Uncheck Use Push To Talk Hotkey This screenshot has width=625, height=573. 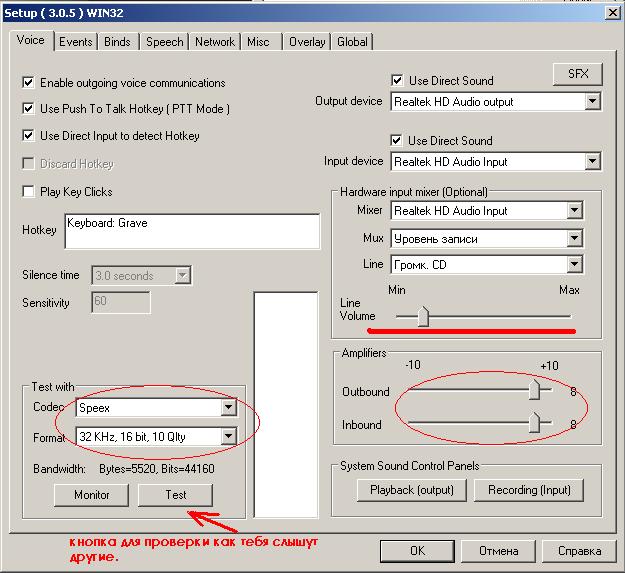[x=28, y=108]
